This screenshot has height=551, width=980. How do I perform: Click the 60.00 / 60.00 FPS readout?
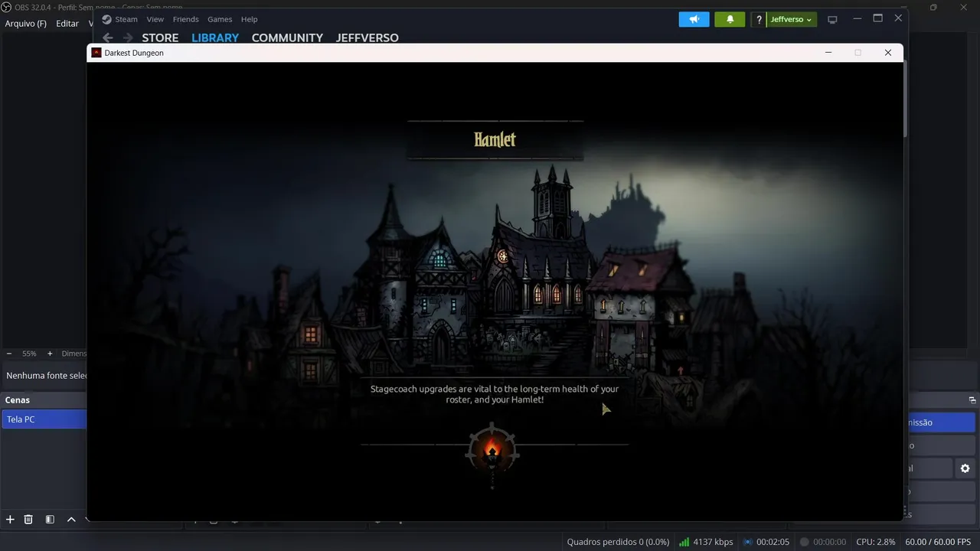tap(939, 542)
